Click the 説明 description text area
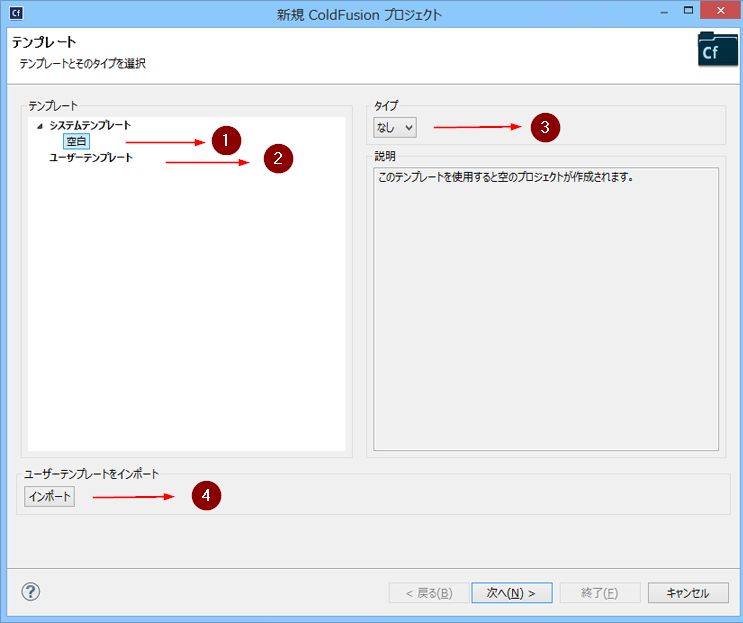This screenshot has height=623, width=743. point(546,309)
